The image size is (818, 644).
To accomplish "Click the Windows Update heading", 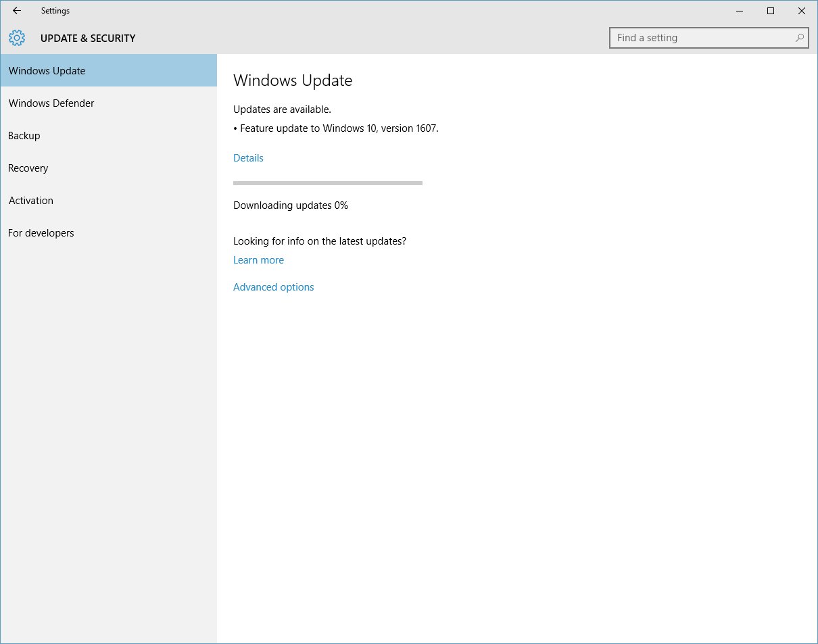I will [293, 80].
